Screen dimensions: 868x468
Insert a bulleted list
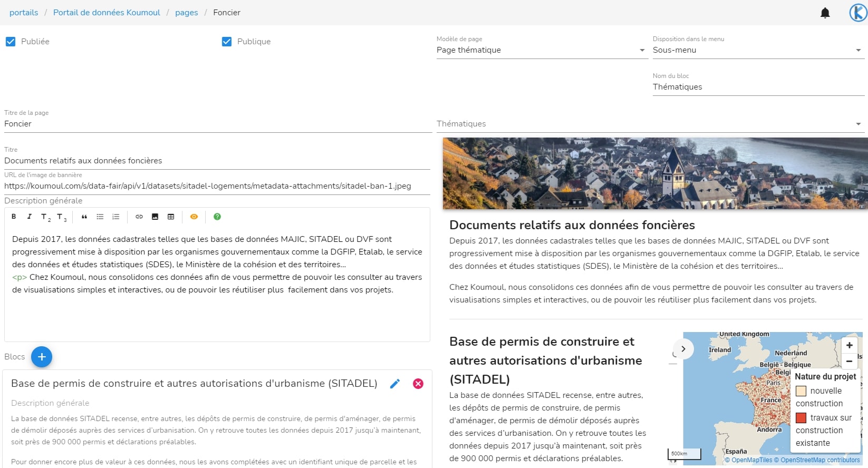[100, 217]
